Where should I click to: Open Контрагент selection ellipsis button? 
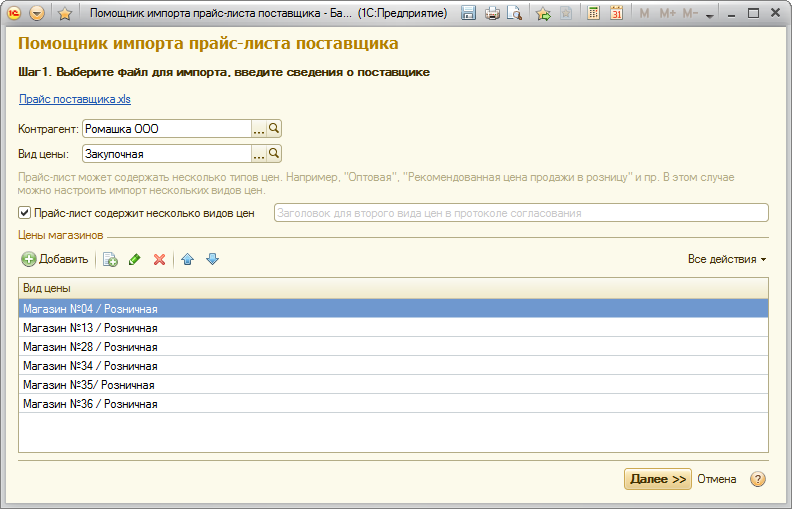[x=259, y=129]
